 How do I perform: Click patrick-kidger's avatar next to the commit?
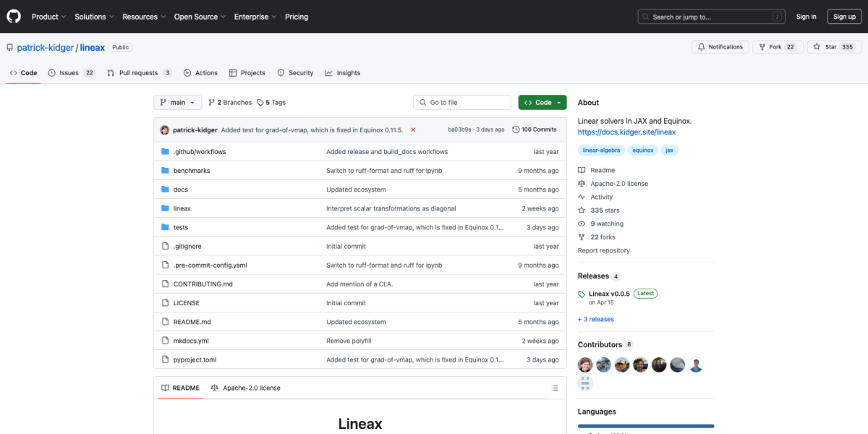coord(165,129)
